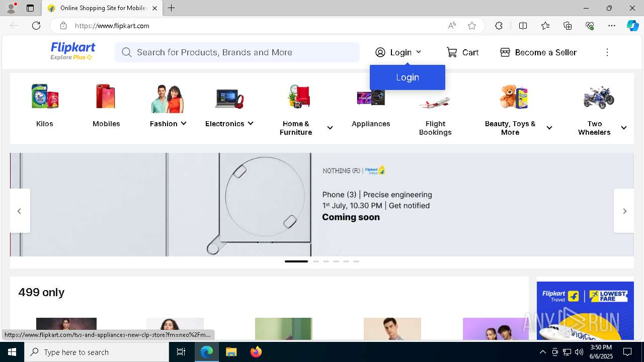Click Become a Seller link
This screenshot has height=362, width=644.
point(546,52)
